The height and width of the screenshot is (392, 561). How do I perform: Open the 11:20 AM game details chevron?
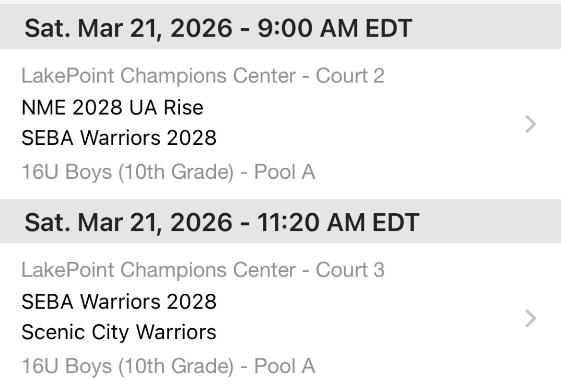(531, 318)
